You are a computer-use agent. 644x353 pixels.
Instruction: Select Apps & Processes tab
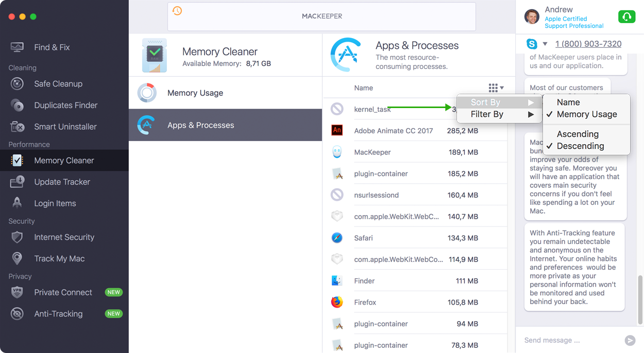(225, 125)
